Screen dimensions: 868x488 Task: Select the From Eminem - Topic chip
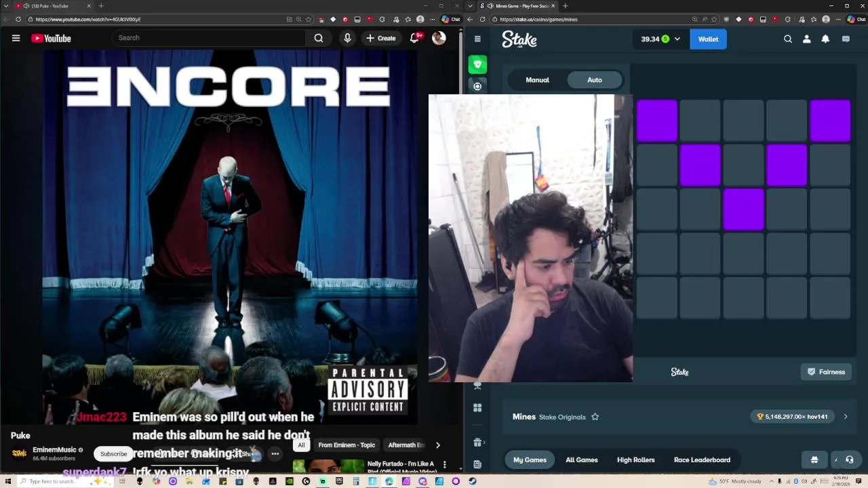[347, 445]
